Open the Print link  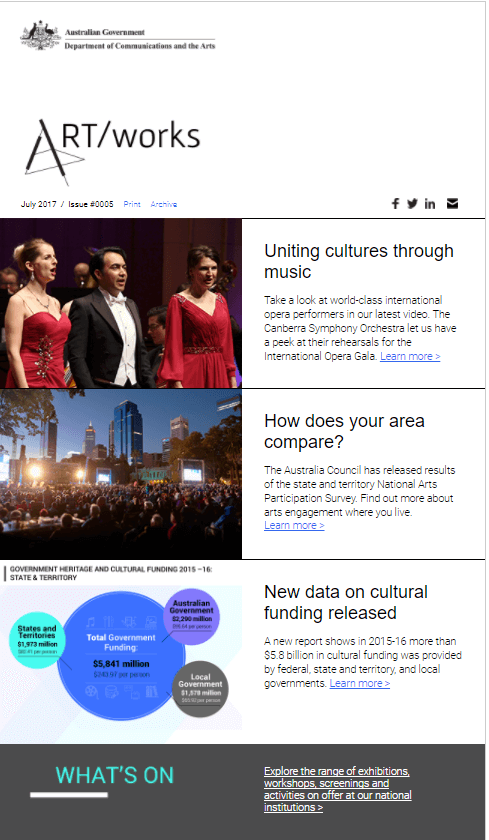coord(132,204)
